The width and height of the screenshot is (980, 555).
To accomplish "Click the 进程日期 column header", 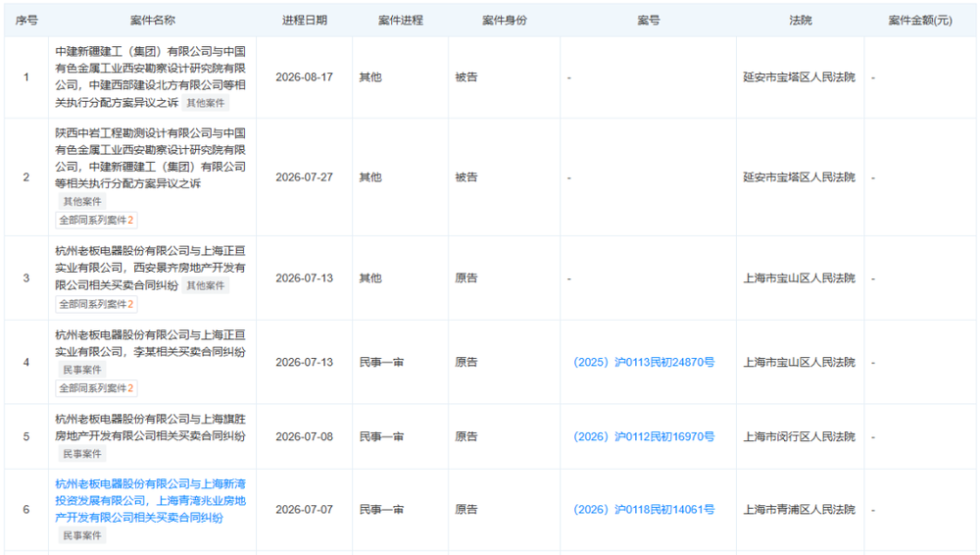I will [305, 20].
